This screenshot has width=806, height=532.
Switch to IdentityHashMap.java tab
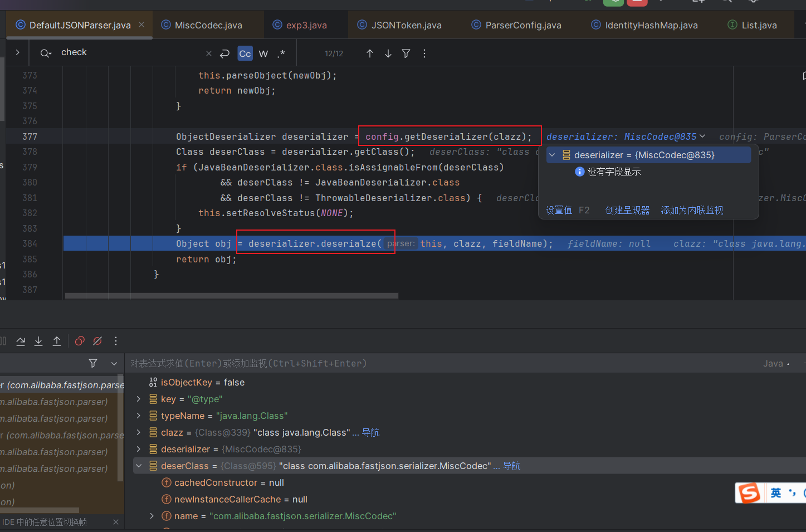click(x=644, y=25)
